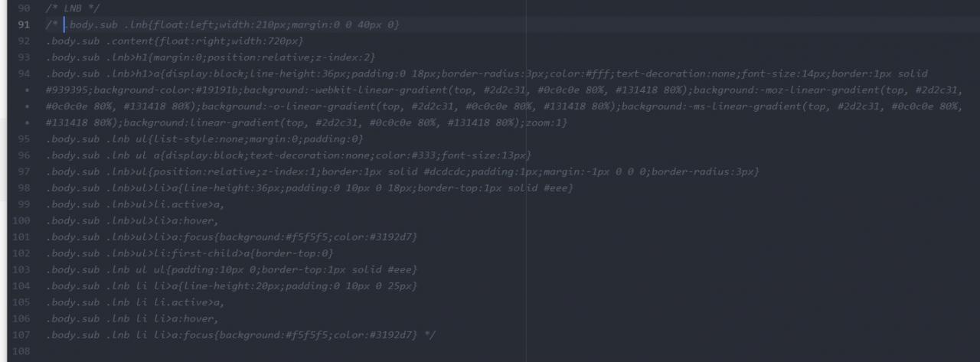The image size is (980, 362).
Task: Click line number 90 in the gutter
Action: click(x=23, y=8)
